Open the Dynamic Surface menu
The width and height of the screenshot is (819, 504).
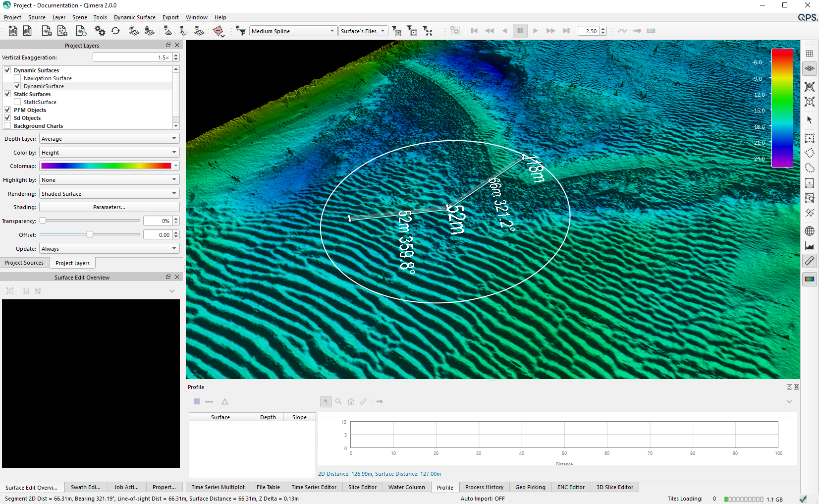point(134,17)
